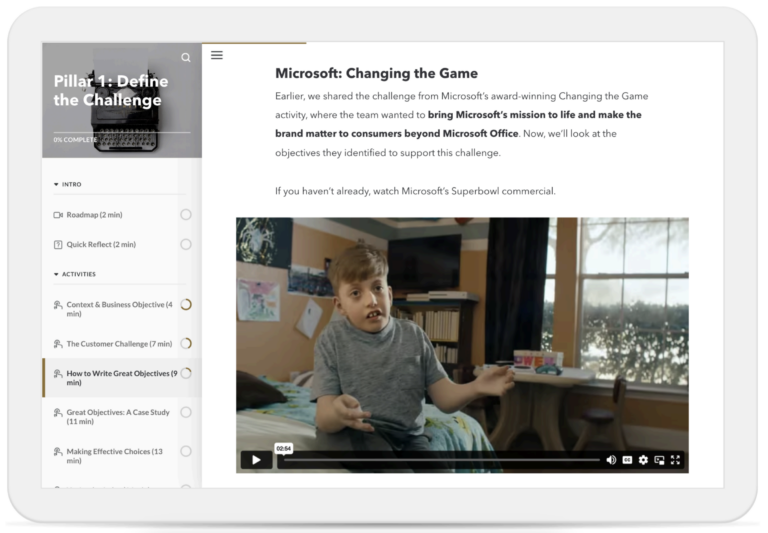The height and width of the screenshot is (533, 768).
Task: Click the 02:54 video duration label
Action: pos(284,448)
